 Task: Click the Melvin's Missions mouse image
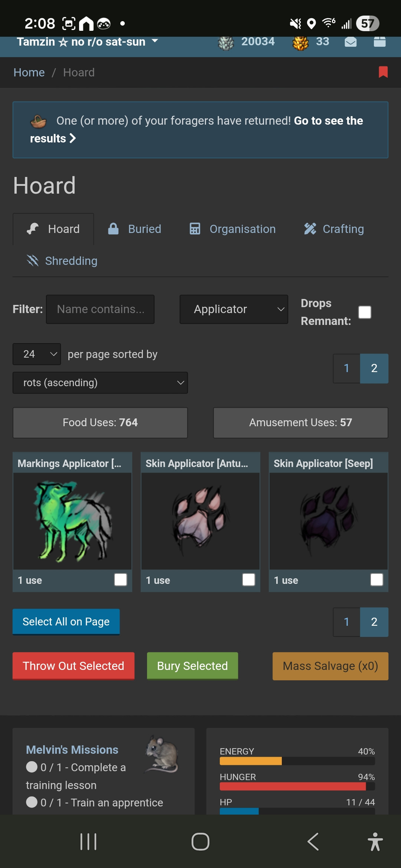(x=162, y=754)
